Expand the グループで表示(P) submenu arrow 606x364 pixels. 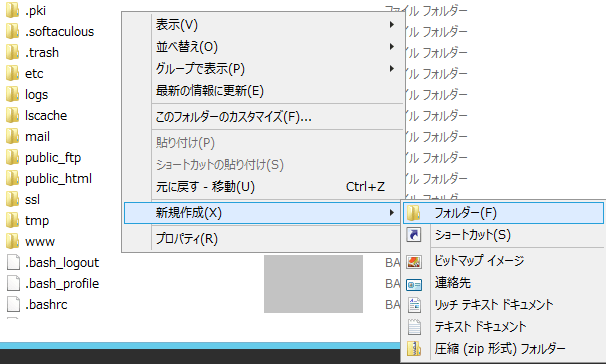[392, 68]
